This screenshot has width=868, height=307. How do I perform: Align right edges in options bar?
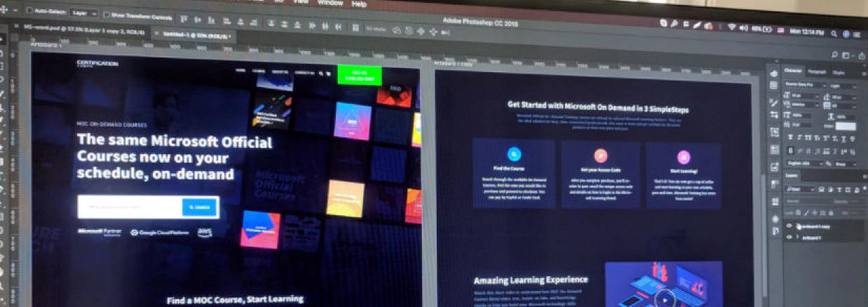253,22
